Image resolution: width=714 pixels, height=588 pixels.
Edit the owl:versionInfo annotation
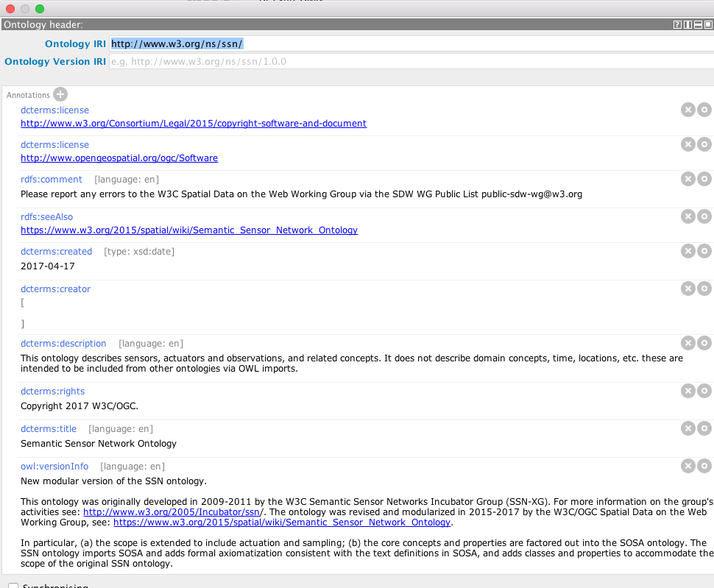(x=704, y=466)
